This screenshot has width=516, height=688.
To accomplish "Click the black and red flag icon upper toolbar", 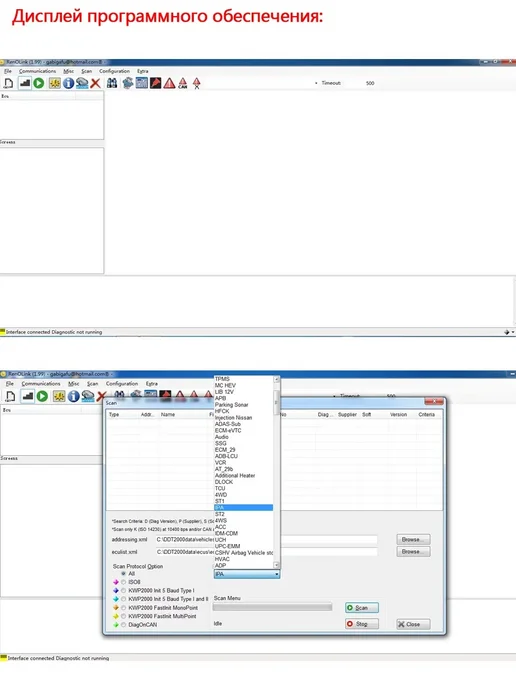I will click(155, 83).
